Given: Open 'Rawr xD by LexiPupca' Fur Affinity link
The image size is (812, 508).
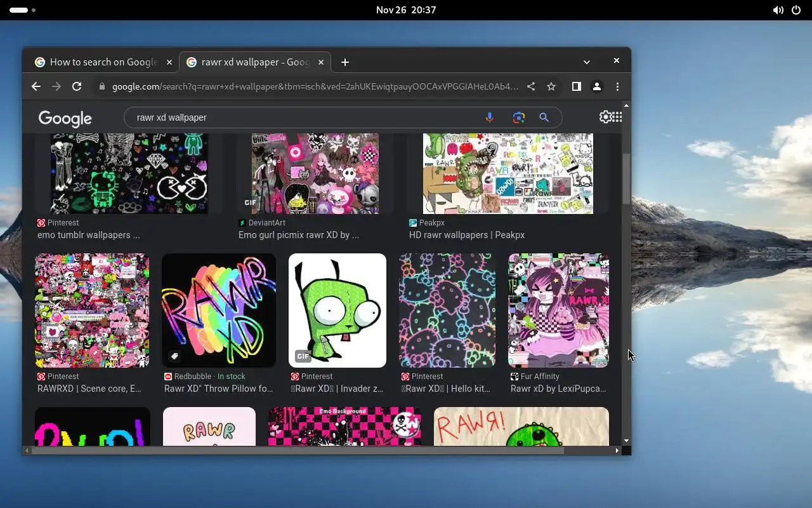Looking at the screenshot, I should pos(558,389).
